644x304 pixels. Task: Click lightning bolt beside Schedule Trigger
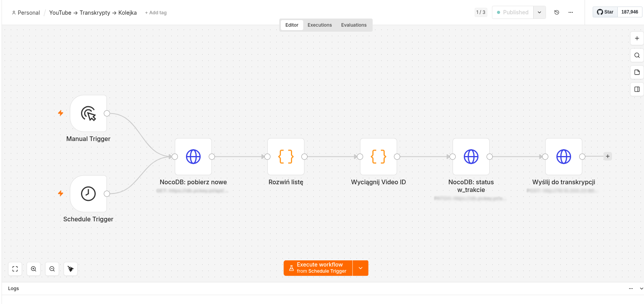[61, 194]
